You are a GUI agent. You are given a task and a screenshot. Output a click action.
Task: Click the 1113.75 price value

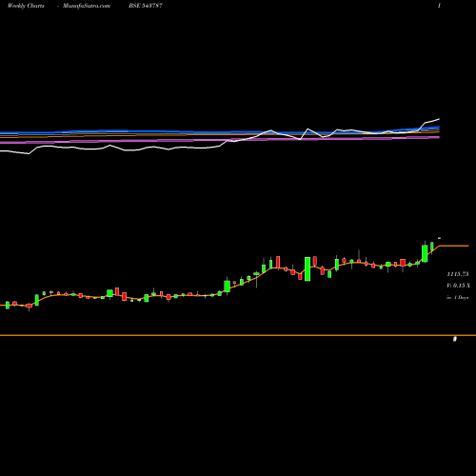458,274
